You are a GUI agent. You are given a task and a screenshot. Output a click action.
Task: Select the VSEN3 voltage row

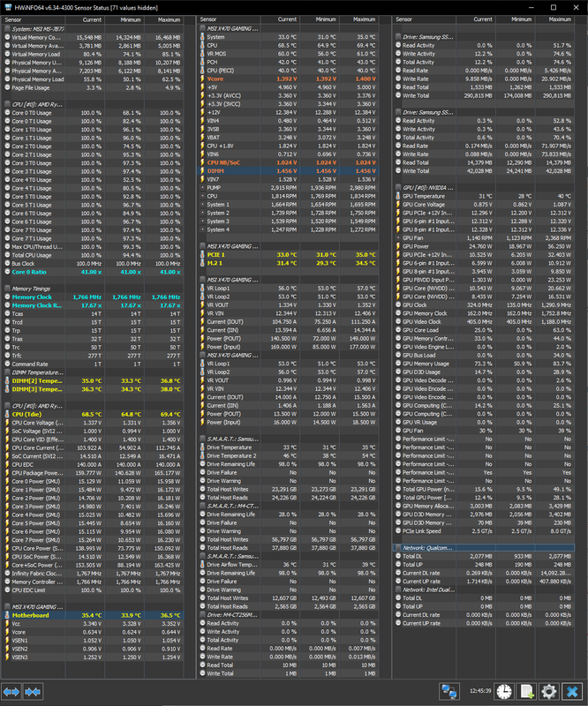coord(93,657)
